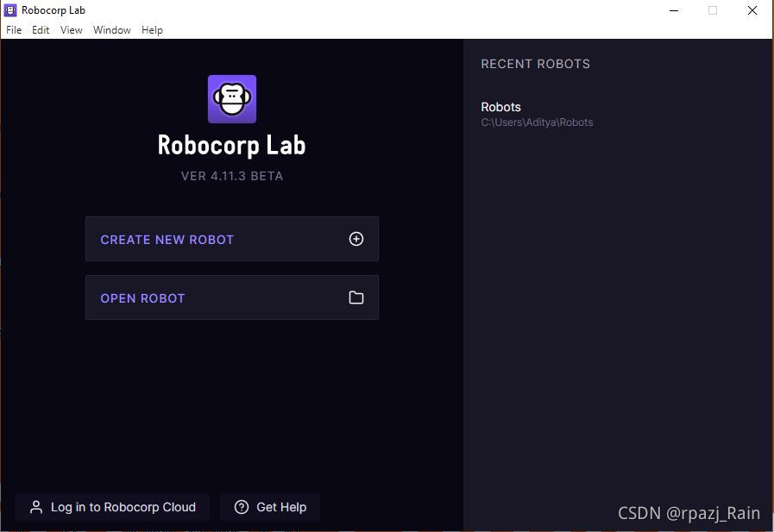The height and width of the screenshot is (532, 774).
Task: Click the Robocorp Lab title bar app icon
Action: [x=10, y=9]
